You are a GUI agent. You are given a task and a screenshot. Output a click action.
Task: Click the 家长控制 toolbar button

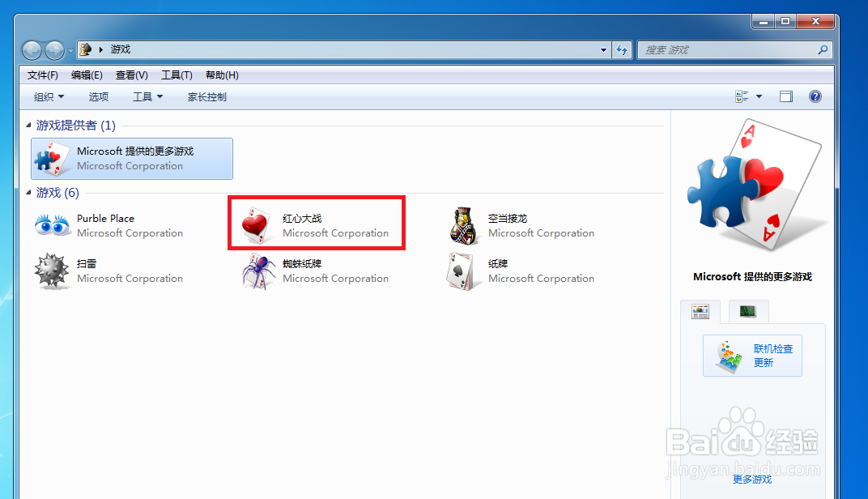coord(207,97)
